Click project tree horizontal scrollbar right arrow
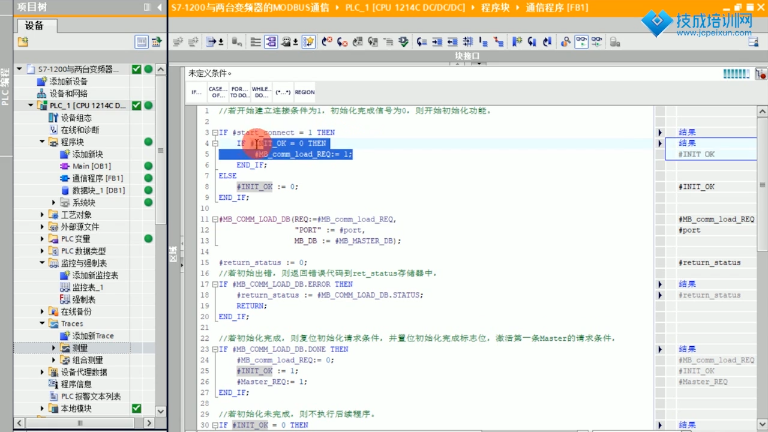This screenshot has height=432, width=768. (149, 422)
